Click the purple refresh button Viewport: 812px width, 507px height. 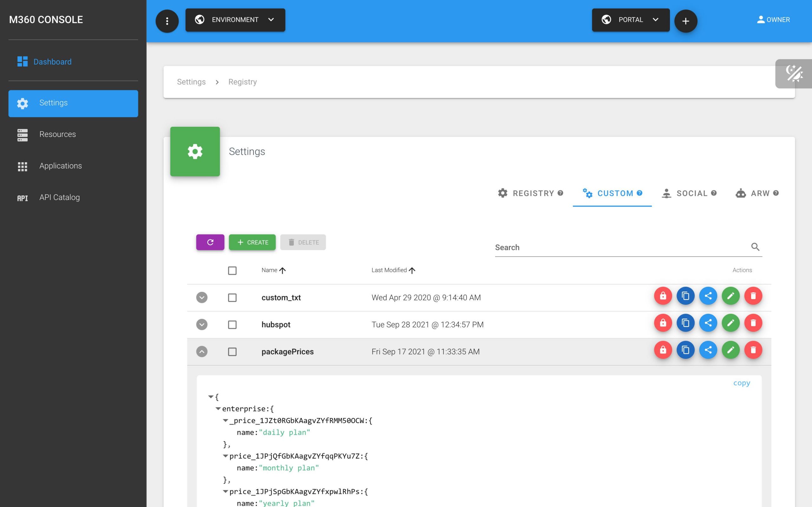point(210,242)
